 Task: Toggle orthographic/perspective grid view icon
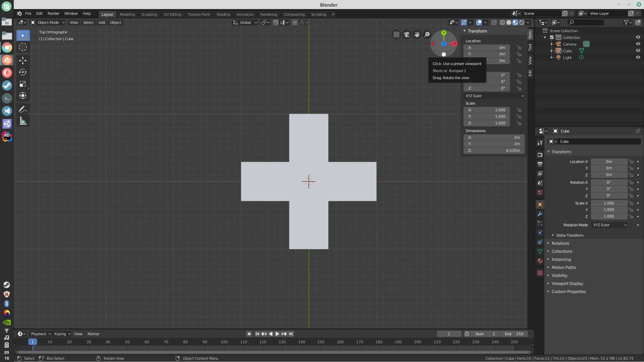pyautogui.click(x=396, y=35)
